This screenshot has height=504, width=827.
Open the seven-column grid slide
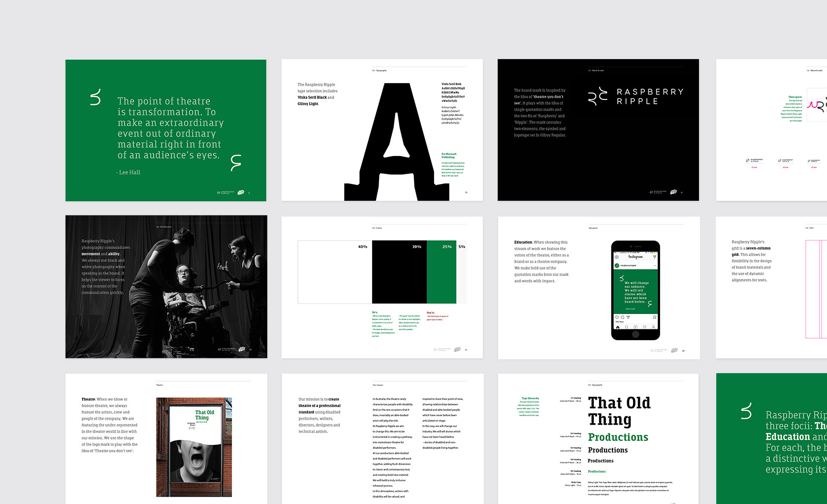coord(771,287)
